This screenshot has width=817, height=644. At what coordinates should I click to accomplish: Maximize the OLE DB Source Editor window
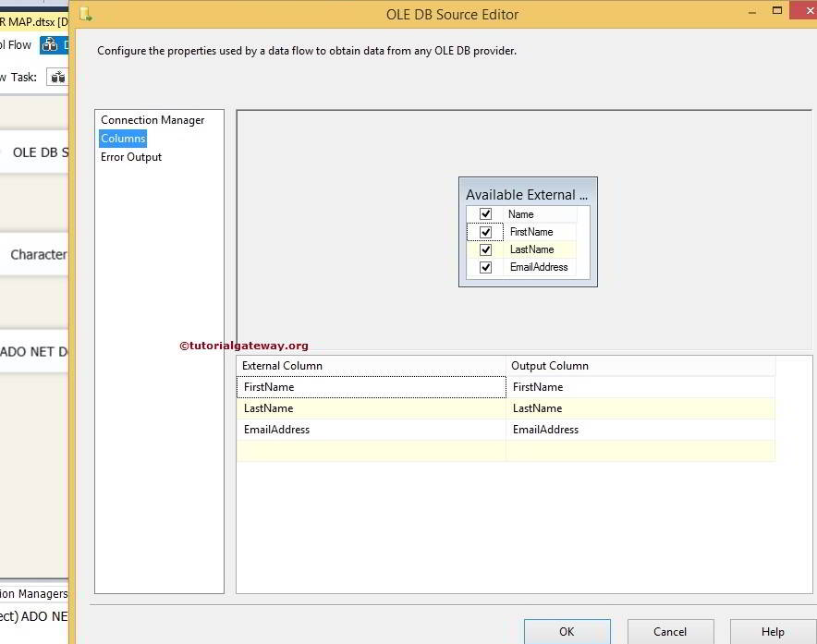(777, 10)
